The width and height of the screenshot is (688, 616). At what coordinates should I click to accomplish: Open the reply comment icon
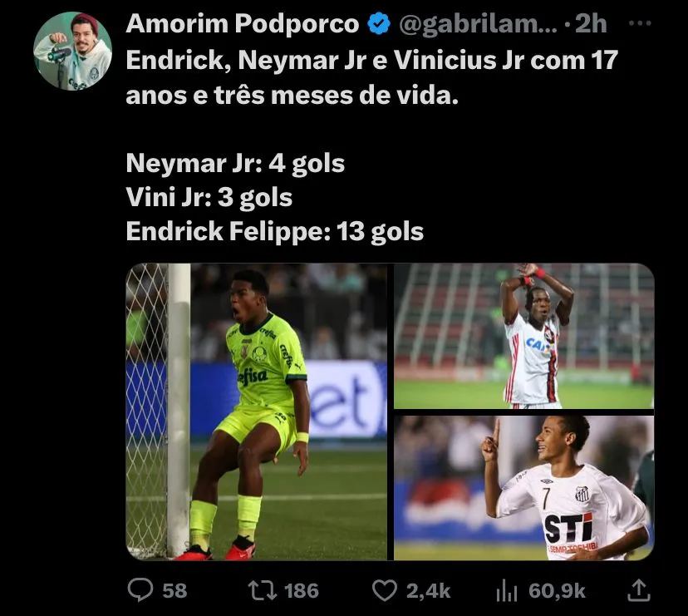(140, 589)
